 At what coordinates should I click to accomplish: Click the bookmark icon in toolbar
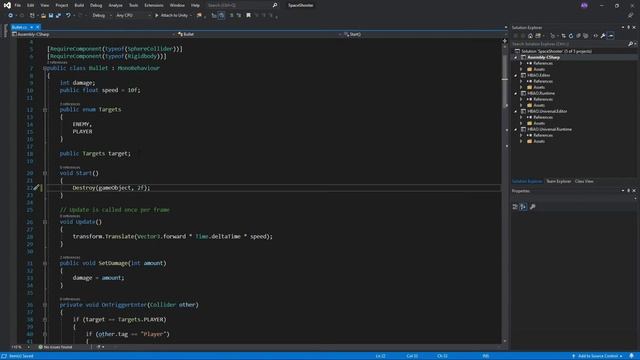coord(248,16)
